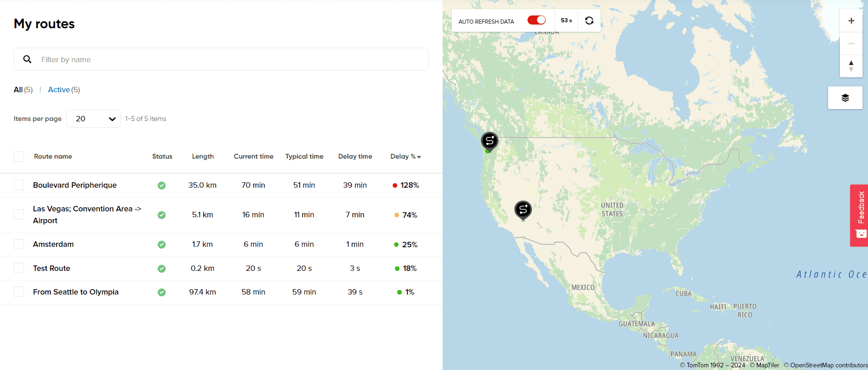The width and height of the screenshot is (868, 370).
Task: Click the Las Vegas route map marker
Action: click(x=523, y=210)
